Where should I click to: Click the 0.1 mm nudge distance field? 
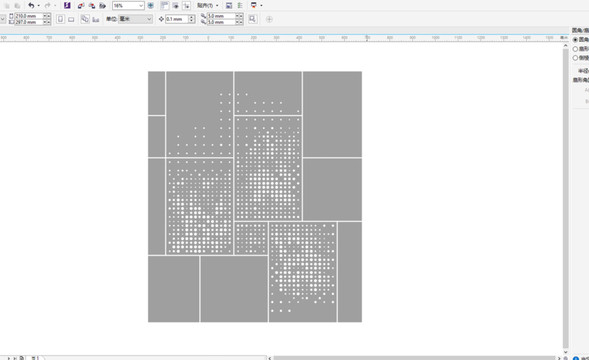tap(176, 19)
